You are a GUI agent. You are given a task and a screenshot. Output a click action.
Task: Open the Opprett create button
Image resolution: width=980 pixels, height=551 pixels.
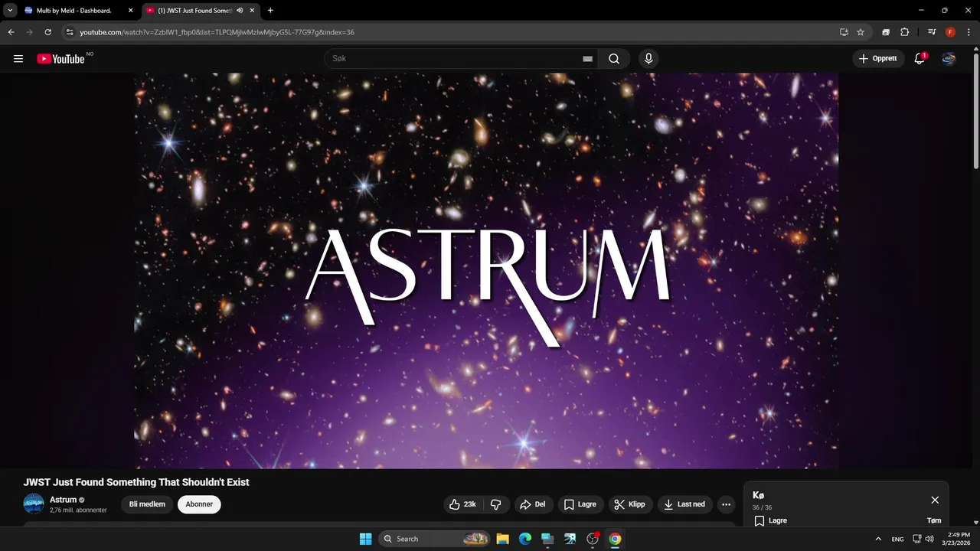click(878, 58)
